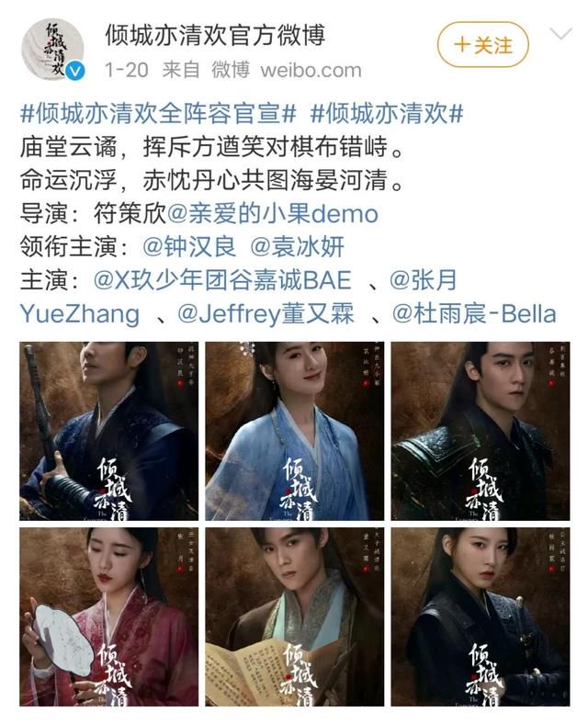The height and width of the screenshot is (723, 588).
Task: Open weibo.com source link
Action: pyautogui.click(x=311, y=70)
